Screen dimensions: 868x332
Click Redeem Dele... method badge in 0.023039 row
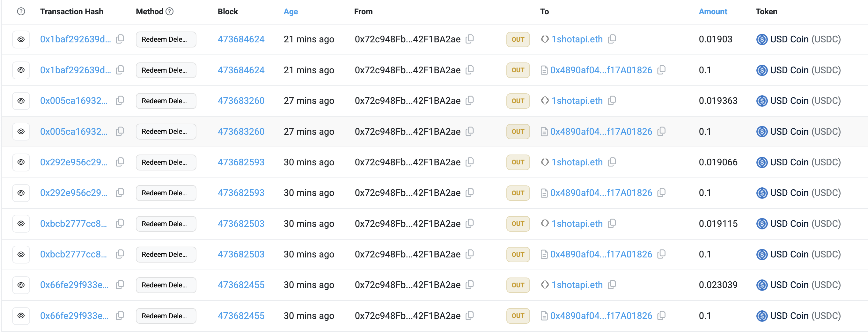tap(166, 285)
